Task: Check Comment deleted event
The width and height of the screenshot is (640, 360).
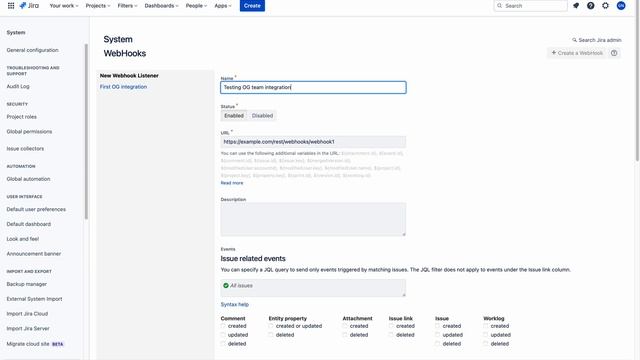Action: (223, 344)
